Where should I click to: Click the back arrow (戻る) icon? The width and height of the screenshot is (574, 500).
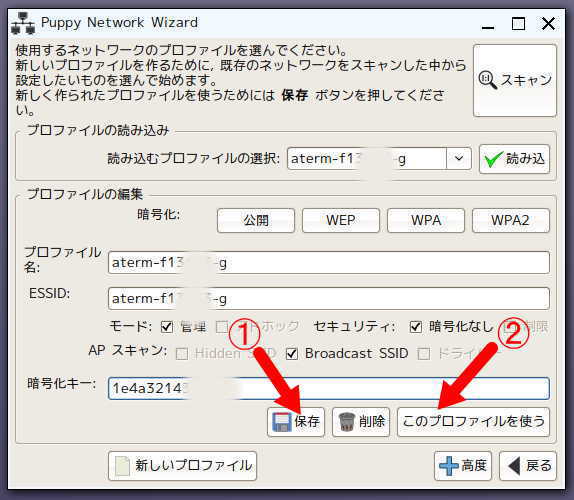click(515, 466)
